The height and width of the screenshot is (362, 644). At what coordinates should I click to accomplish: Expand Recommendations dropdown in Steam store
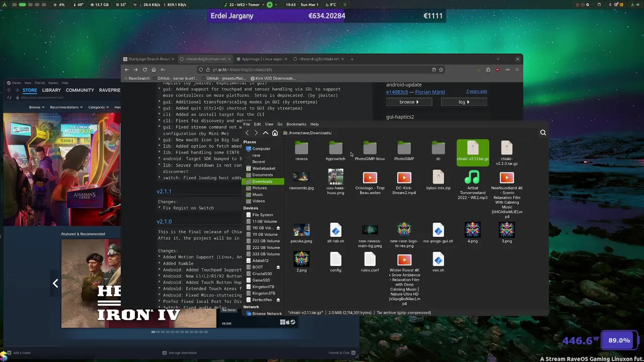[x=65, y=107]
